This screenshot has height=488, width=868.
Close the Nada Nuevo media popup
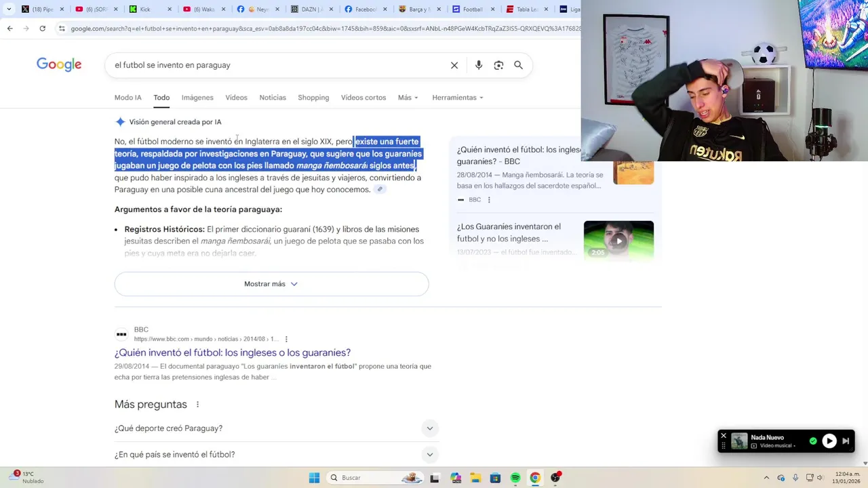point(724,436)
